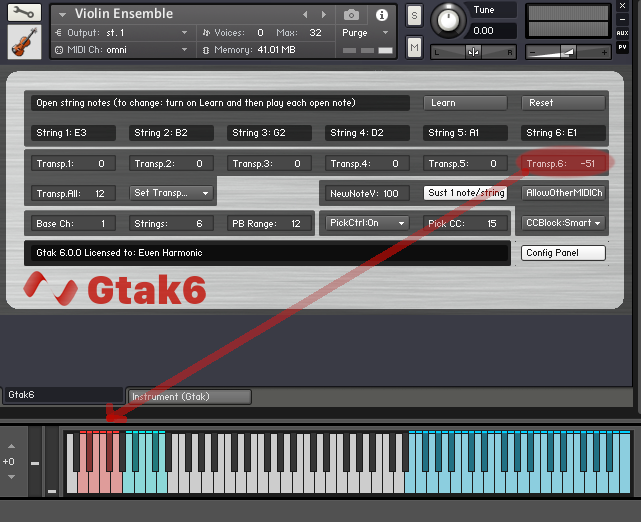This screenshot has height=522, width=641.
Task: Open instrument info with the i icon
Action: 379,15
